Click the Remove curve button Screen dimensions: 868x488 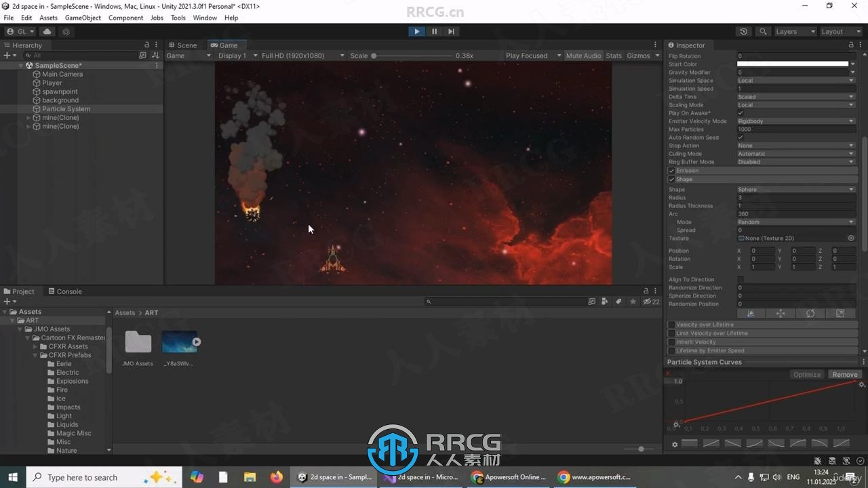[x=845, y=375]
